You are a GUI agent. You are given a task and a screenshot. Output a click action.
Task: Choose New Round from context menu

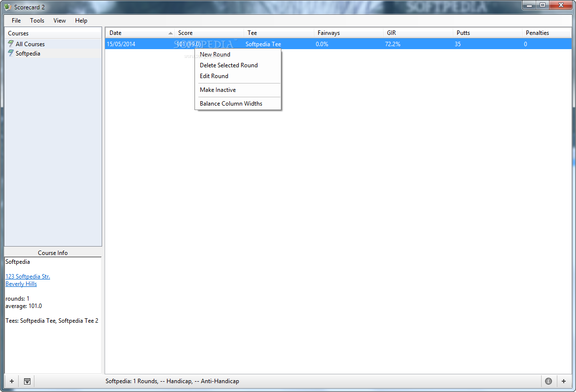238,55
